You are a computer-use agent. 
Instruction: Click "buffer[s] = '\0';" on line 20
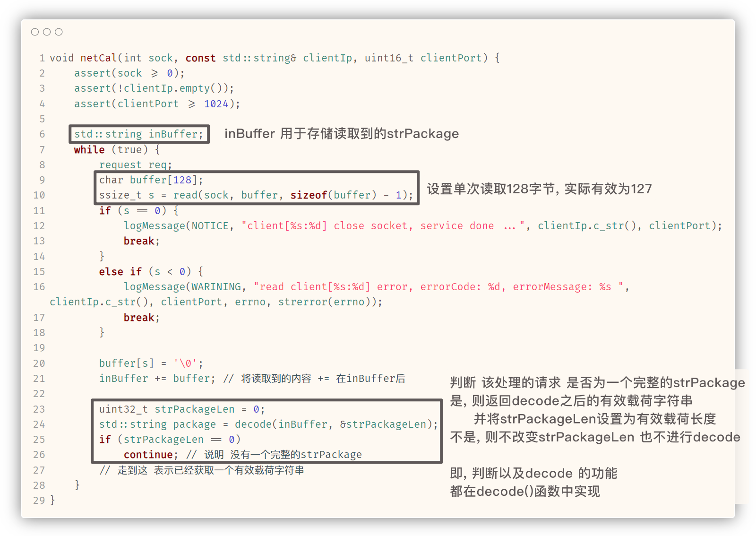point(151,363)
